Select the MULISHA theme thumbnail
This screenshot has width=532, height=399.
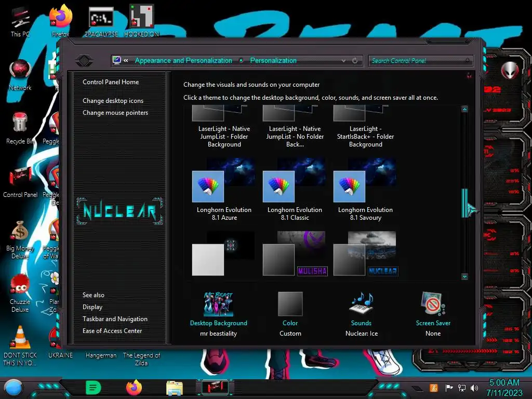pyautogui.click(x=295, y=254)
